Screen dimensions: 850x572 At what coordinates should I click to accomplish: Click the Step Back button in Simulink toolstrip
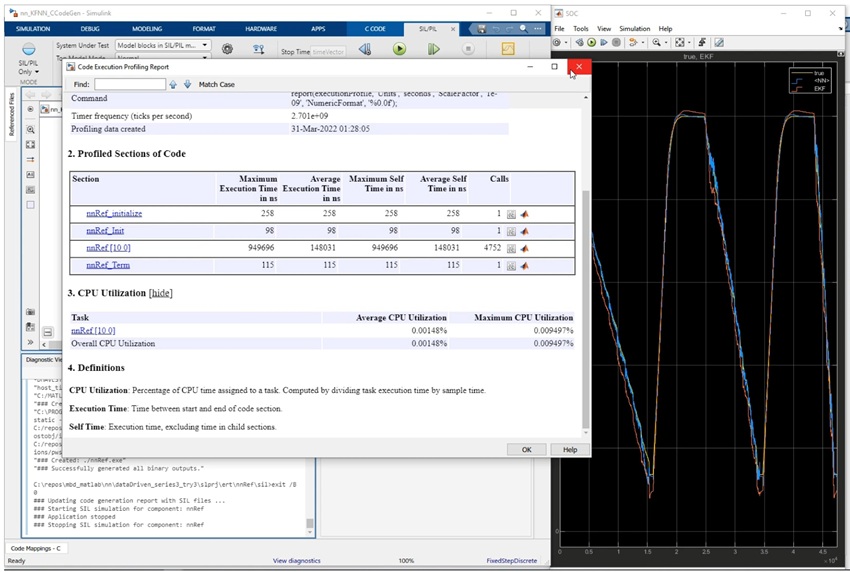pyautogui.click(x=365, y=48)
